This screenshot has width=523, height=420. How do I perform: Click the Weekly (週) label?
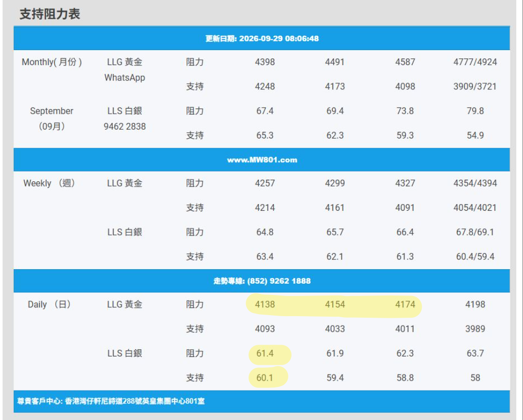50,183
